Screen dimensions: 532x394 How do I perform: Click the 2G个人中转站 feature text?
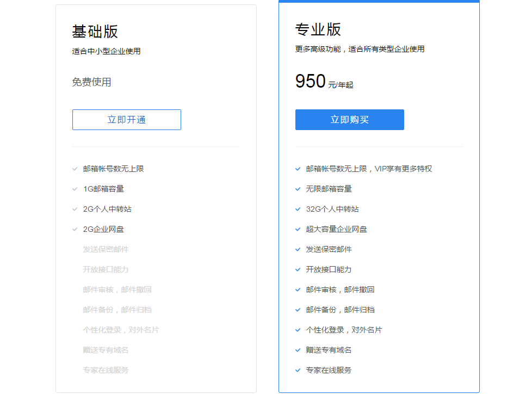[x=107, y=209]
